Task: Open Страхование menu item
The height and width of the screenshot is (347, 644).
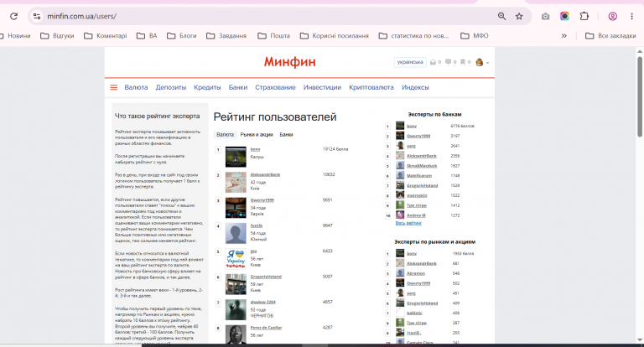Action: click(x=275, y=87)
